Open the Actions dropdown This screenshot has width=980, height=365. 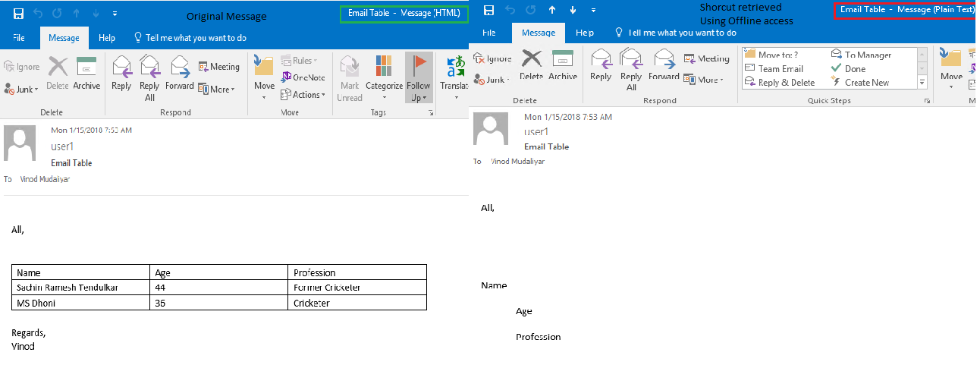click(303, 95)
